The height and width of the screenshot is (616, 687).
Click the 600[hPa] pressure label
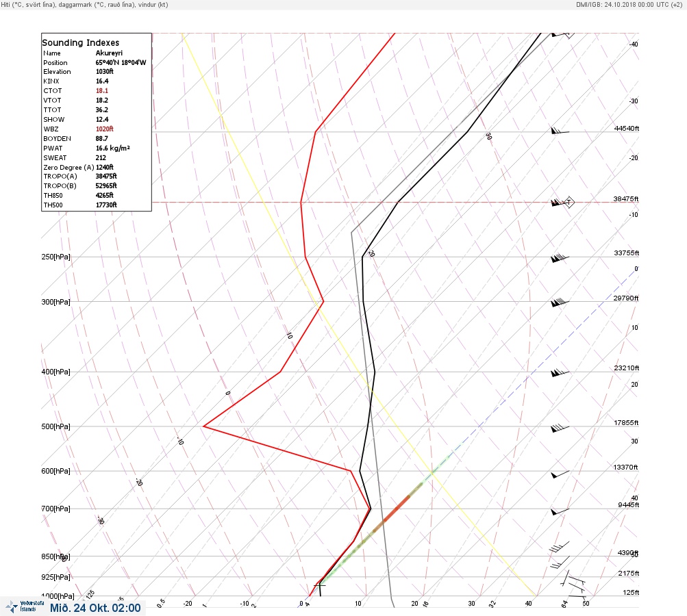pyautogui.click(x=55, y=471)
